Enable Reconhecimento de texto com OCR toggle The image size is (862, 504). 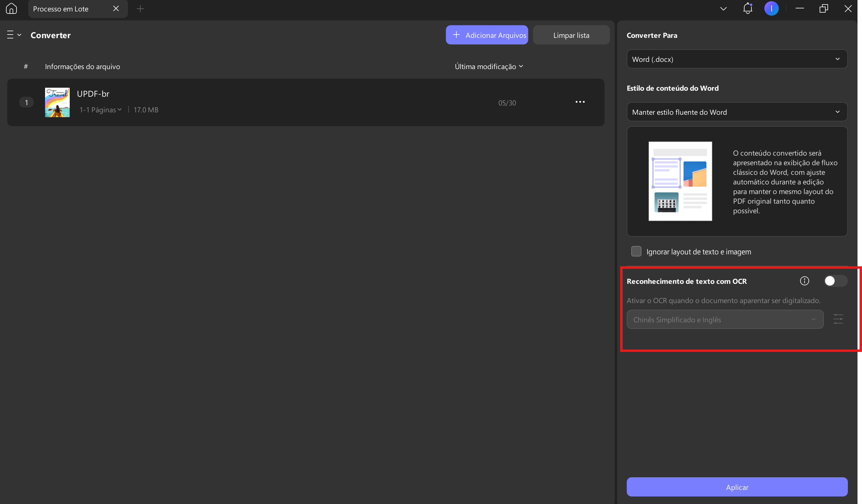[835, 281]
